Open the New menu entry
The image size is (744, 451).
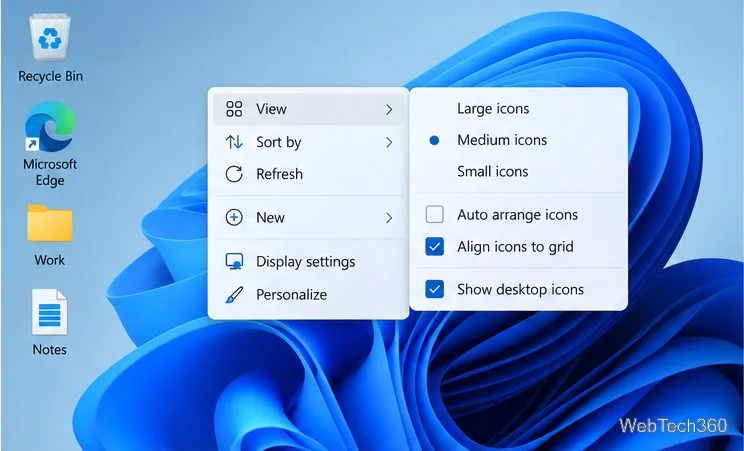click(308, 217)
